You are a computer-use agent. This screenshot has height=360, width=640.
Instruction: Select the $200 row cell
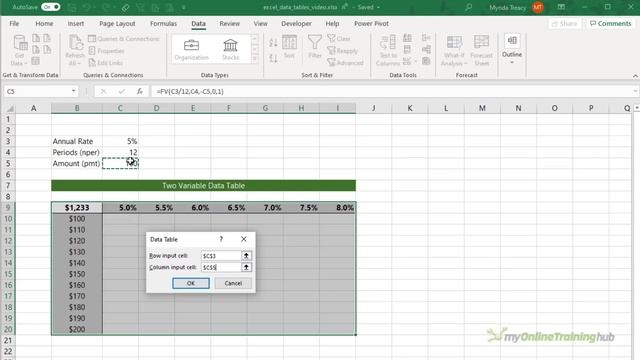click(x=77, y=329)
